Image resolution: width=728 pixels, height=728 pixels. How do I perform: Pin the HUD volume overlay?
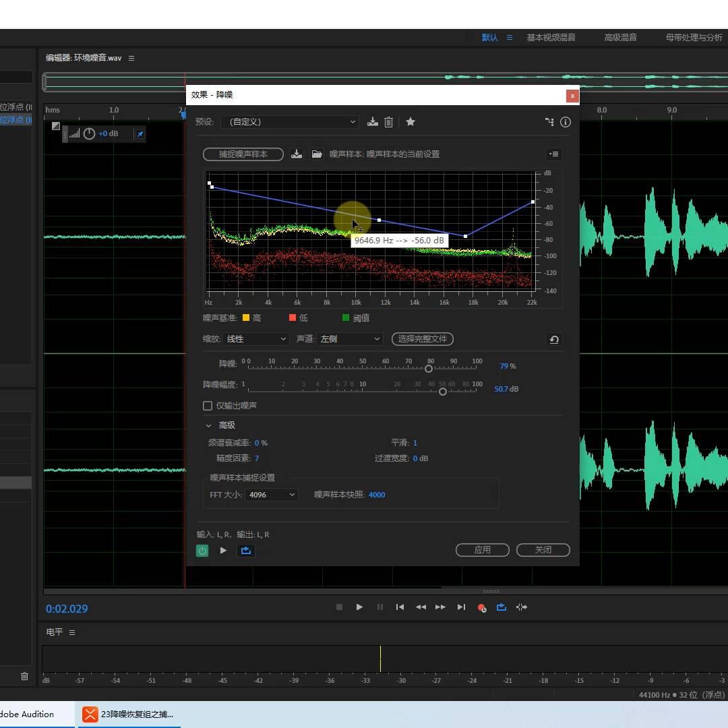(x=140, y=133)
